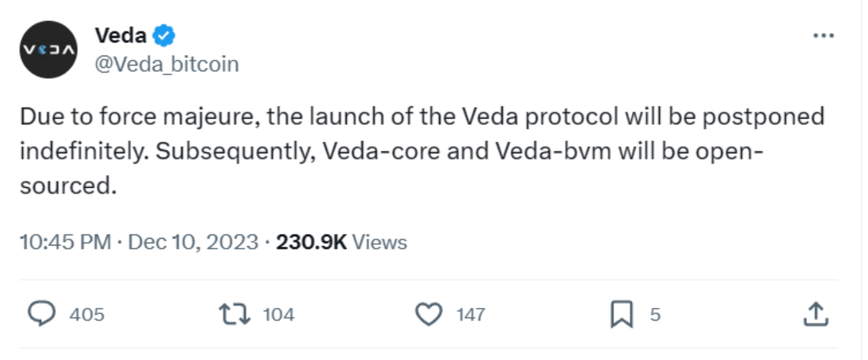Image resolution: width=868 pixels, height=360 pixels.
Task: Open the share upload arrow icon
Action: 816,313
